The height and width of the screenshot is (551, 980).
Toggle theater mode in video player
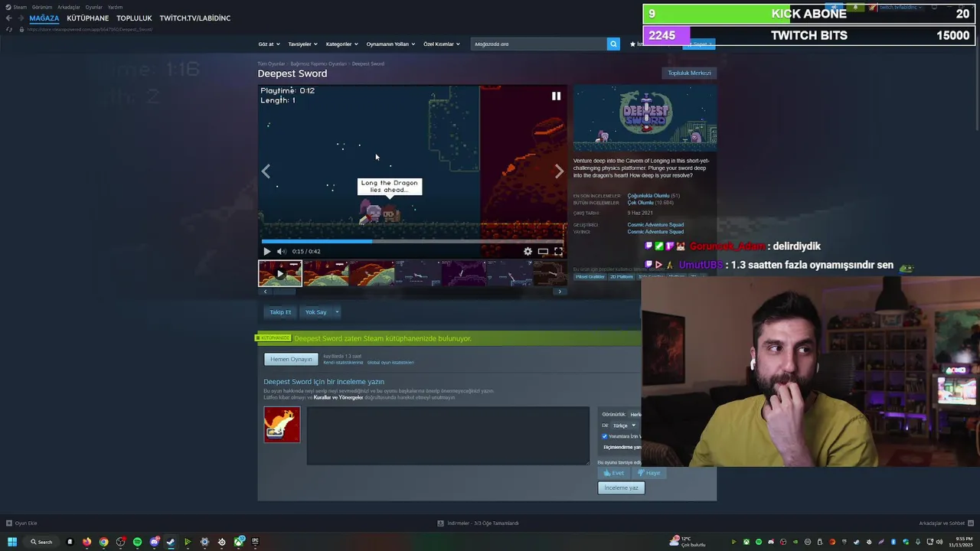coord(543,251)
